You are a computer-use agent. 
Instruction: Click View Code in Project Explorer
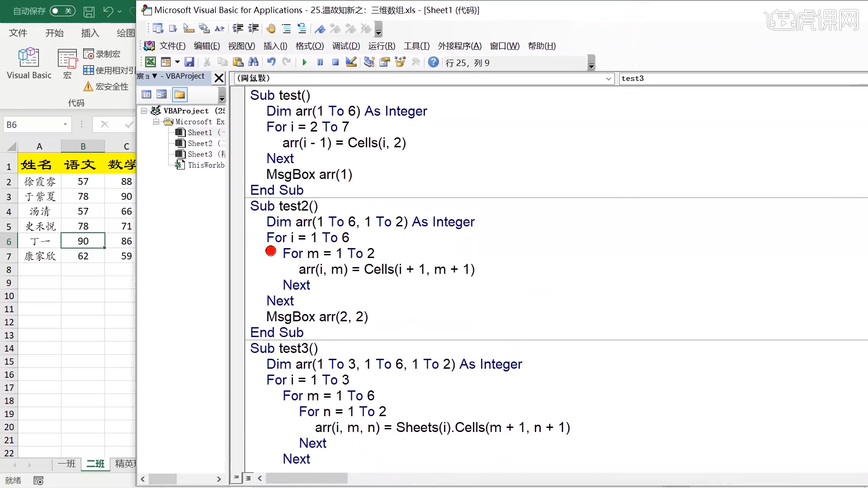click(x=146, y=94)
